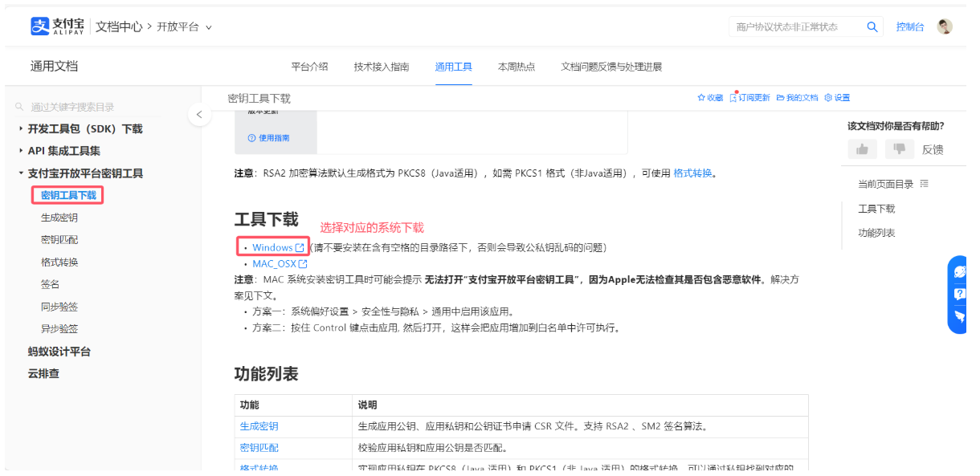Screen dimensions: 980x476
Task: Open the 开放平台 dropdown in the breadcrumb
Action: coord(184,26)
